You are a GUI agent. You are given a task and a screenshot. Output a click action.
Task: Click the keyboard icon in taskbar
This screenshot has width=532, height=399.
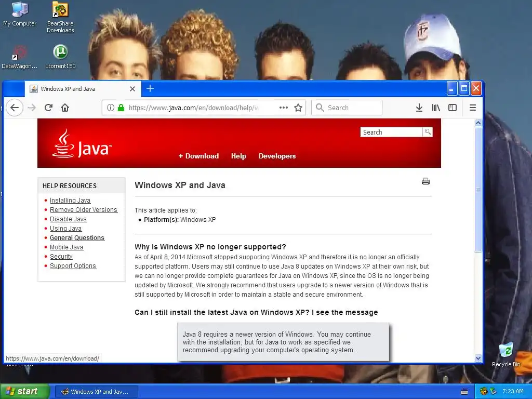464,392
